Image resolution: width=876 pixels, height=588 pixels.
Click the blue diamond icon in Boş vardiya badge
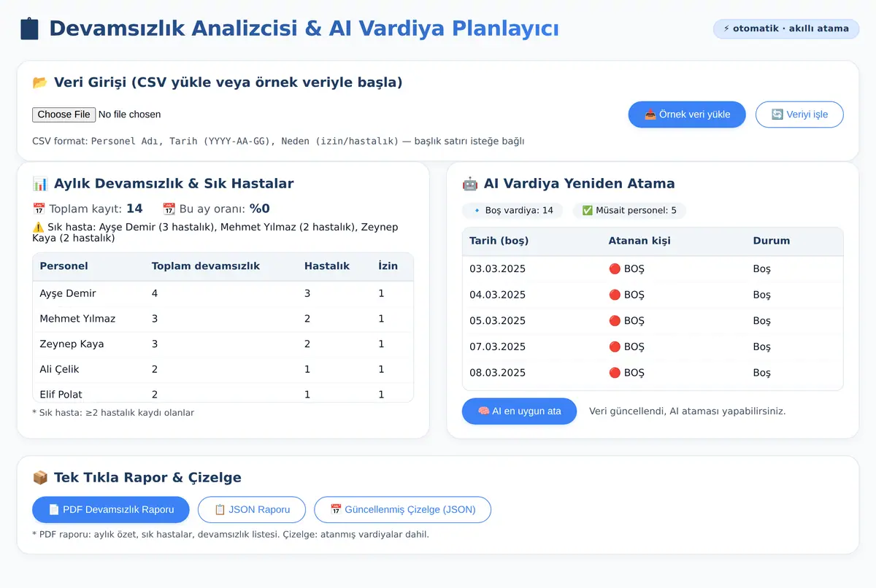point(477,211)
